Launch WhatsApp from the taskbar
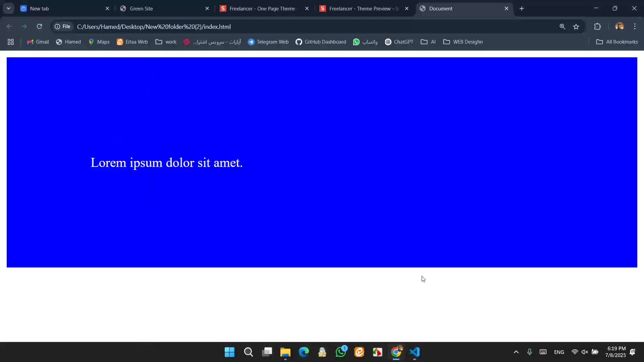The image size is (644, 362). click(341, 352)
